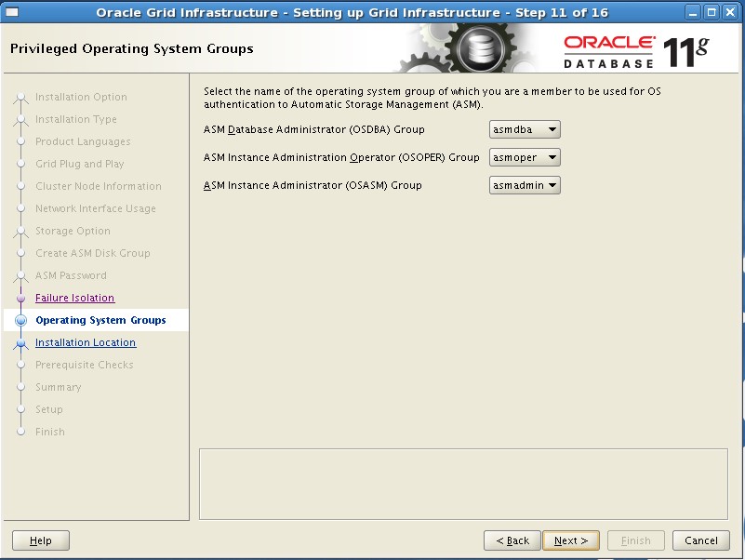Viewport: 745px width, 560px height.
Task: Select the Operating System Groups step
Action: click(100, 320)
